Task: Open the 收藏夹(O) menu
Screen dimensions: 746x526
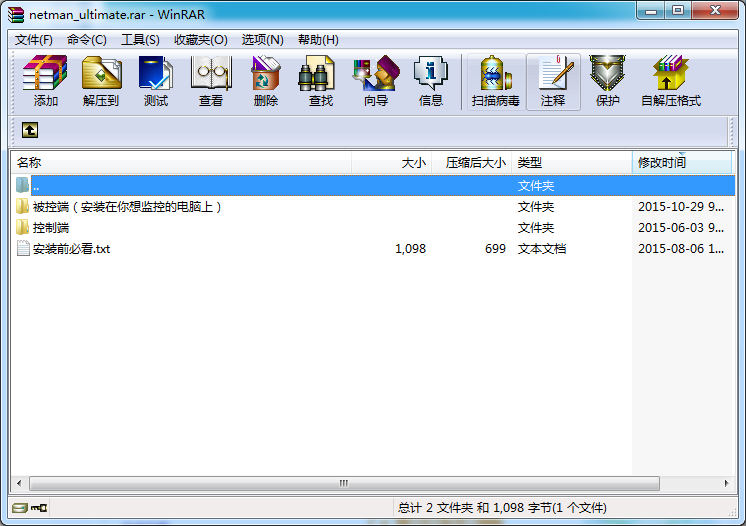Action: pos(200,39)
